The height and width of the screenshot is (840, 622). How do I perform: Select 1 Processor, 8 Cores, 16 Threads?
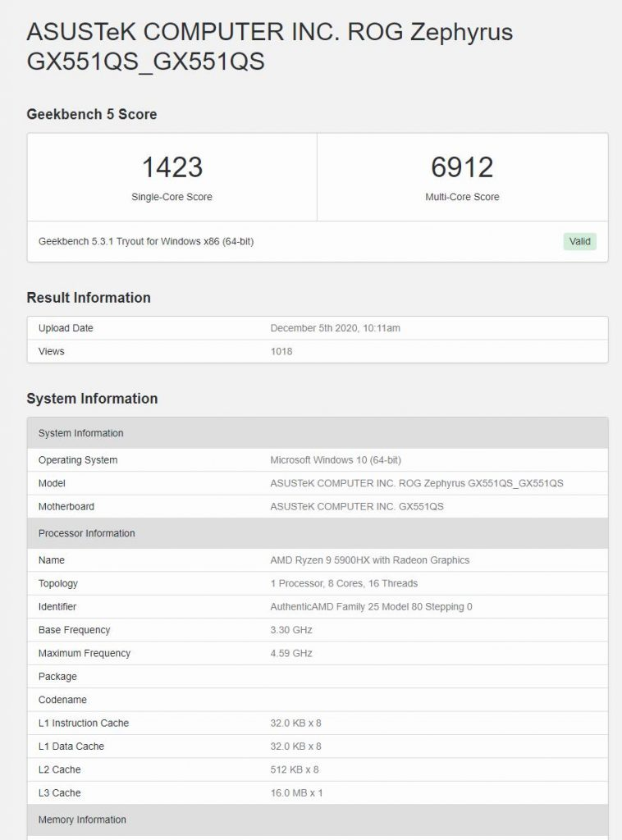tap(344, 583)
